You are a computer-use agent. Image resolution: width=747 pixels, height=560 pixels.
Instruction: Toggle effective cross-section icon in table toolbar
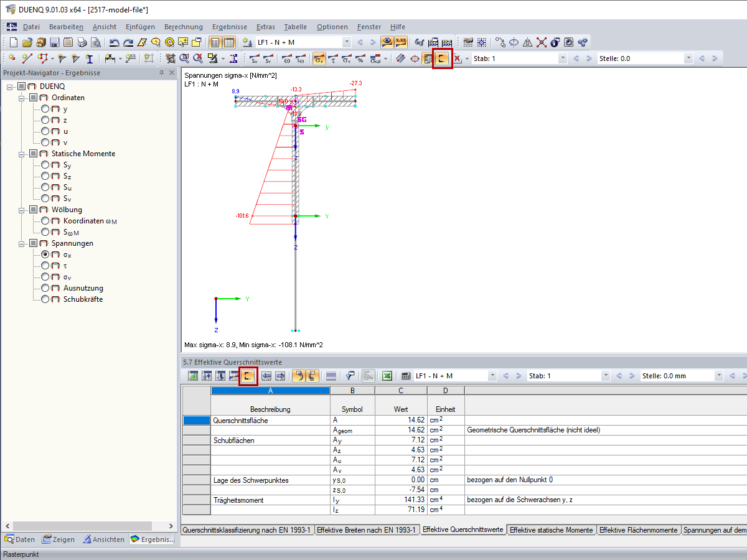click(x=248, y=376)
